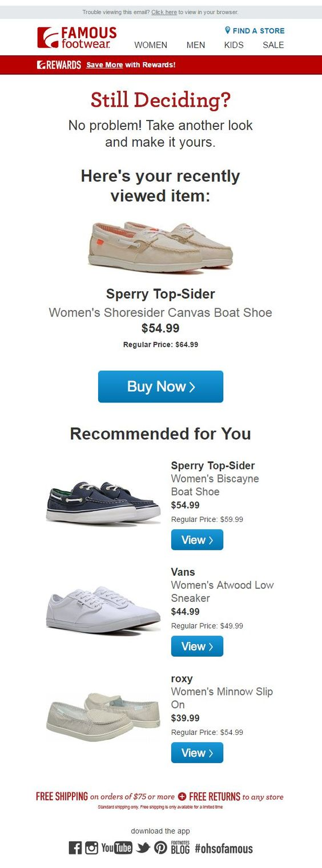Viewport: 322px width, 868px height.
Task: Open the Pinterest icon in the footer
Action: click(160, 847)
